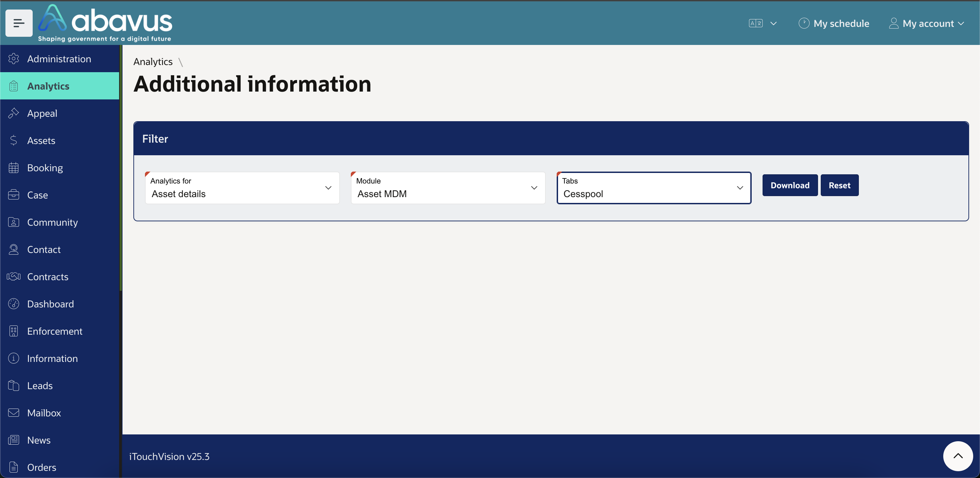Click the My schedule clock icon
The image size is (980, 478).
(x=804, y=23)
